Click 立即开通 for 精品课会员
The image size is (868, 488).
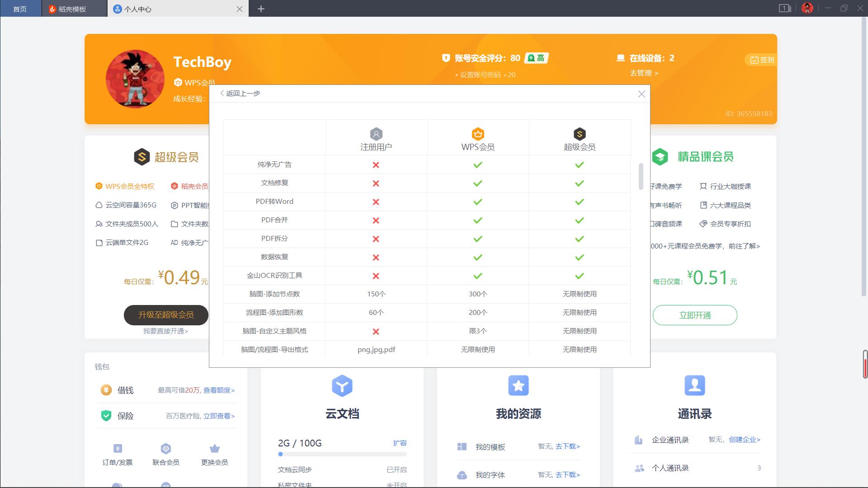tap(694, 315)
